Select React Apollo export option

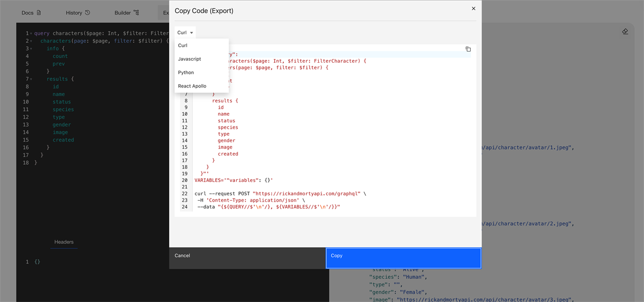192,86
